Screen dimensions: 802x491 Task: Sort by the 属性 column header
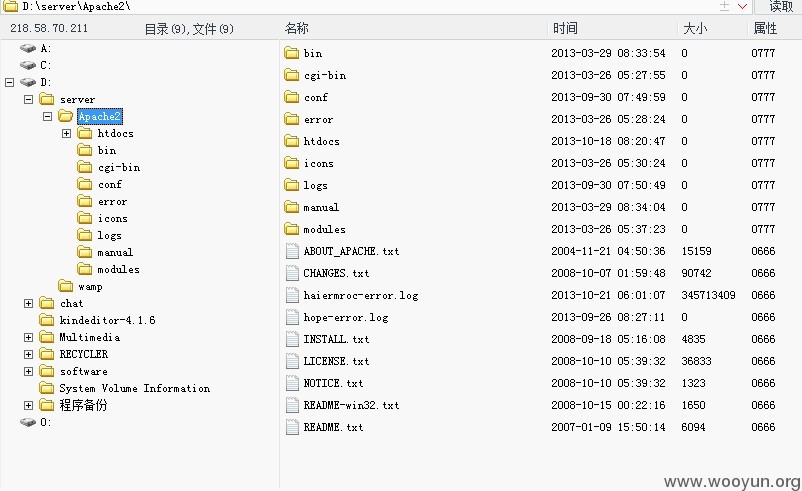[x=765, y=28]
